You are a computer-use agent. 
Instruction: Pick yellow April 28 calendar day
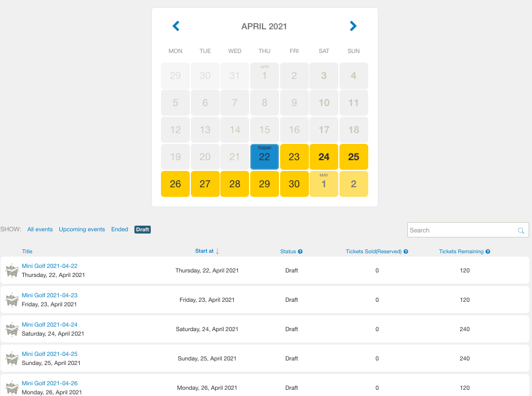tap(234, 184)
